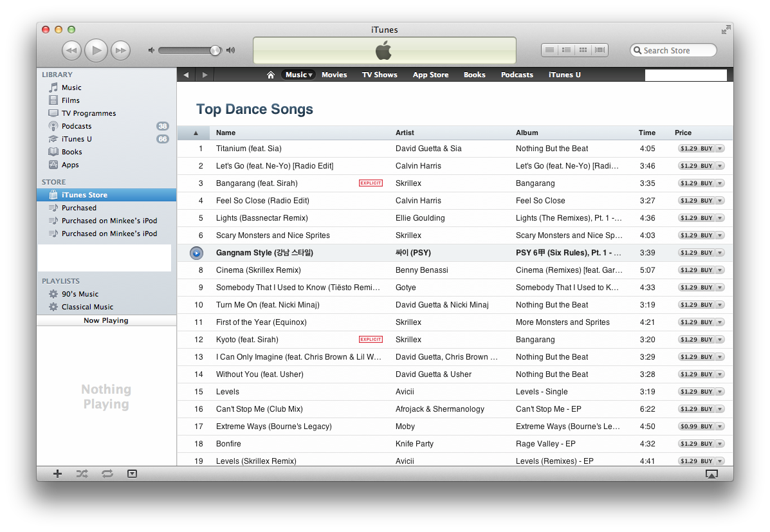770x532 pixels.
Task: Sort songs by Name column
Action: tap(226, 133)
